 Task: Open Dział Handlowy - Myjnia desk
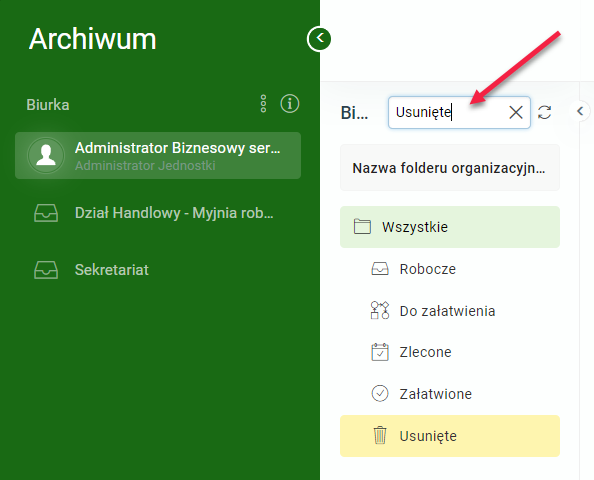158,213
